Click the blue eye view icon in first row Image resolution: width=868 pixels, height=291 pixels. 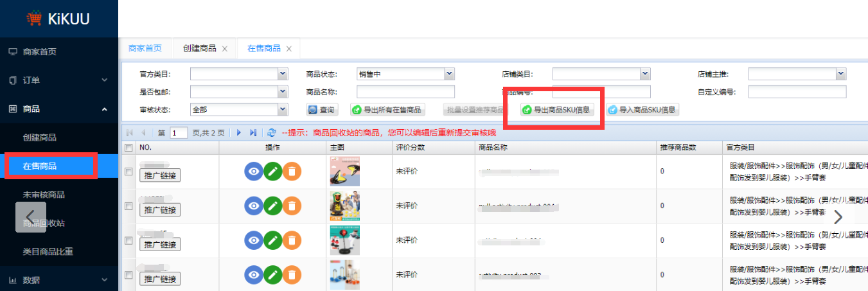click(254, 172)
